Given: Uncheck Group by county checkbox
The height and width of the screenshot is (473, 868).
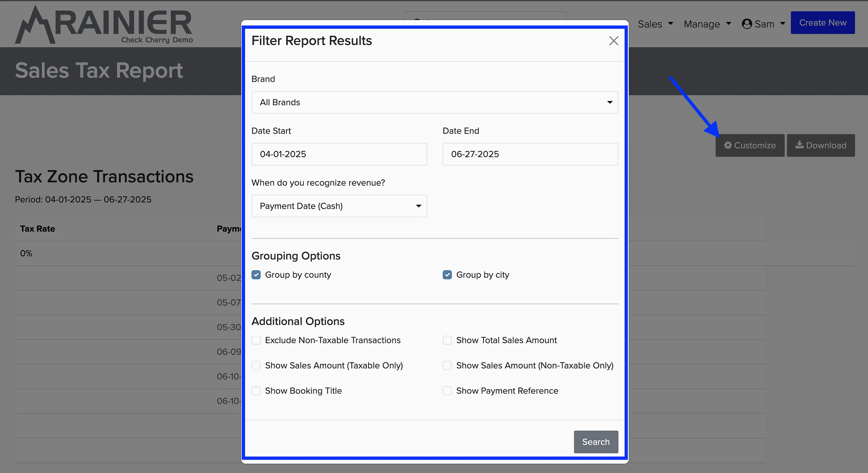Looking at the screenshot, I should pyautogui.click(x=256, y=275).
